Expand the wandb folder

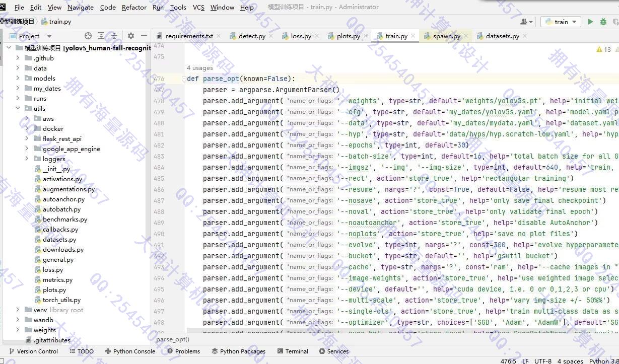click(18, 320)
